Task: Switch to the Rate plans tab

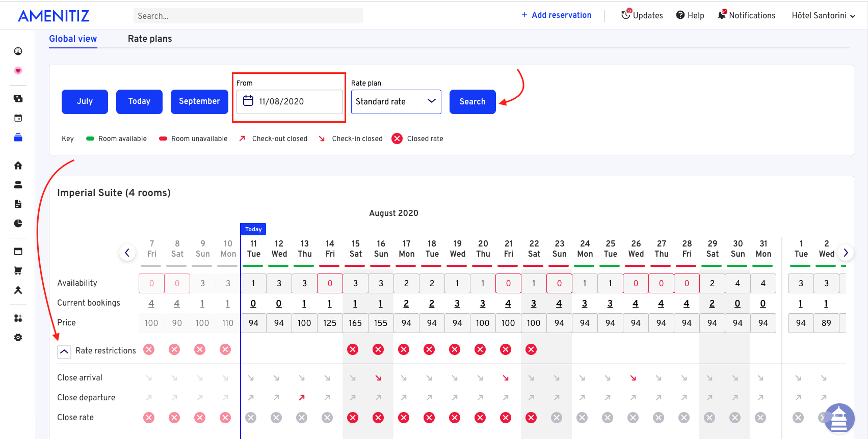Action: pos(150,39)
